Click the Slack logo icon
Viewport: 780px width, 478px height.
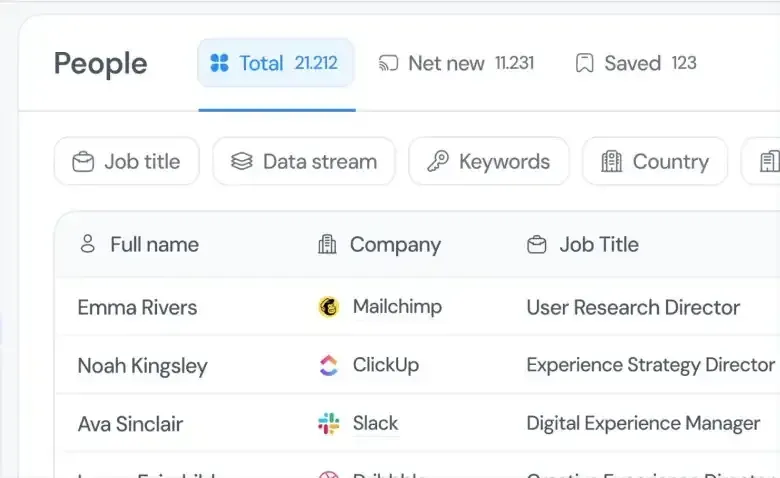tap(328, 423)
